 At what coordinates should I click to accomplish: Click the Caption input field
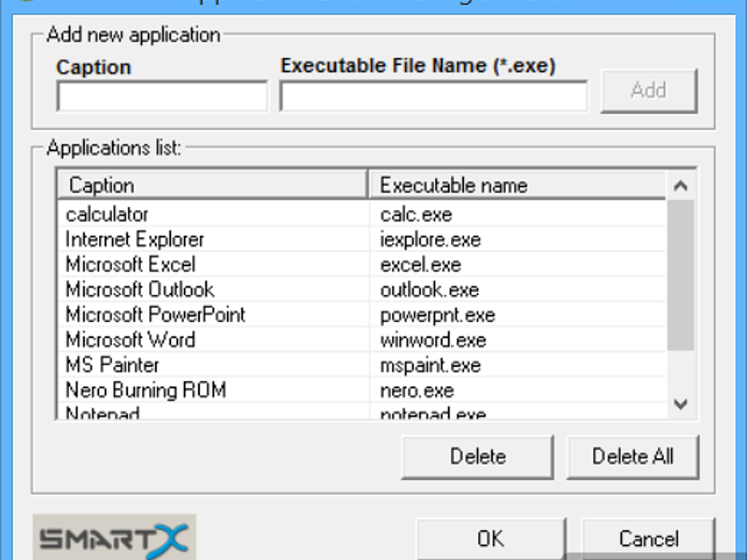(x=162, y=96)
